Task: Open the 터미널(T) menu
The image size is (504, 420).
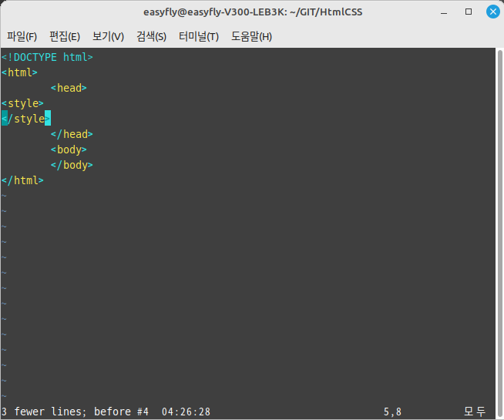Action: (199, 36)
